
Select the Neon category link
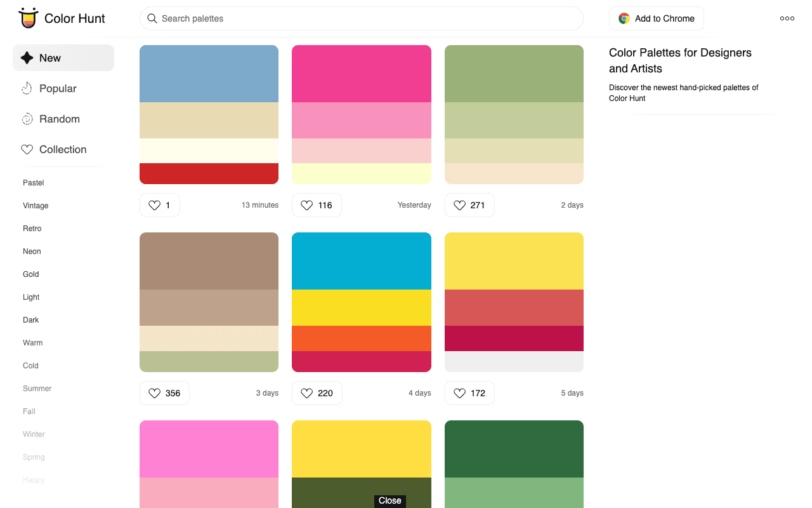point(32,251)
